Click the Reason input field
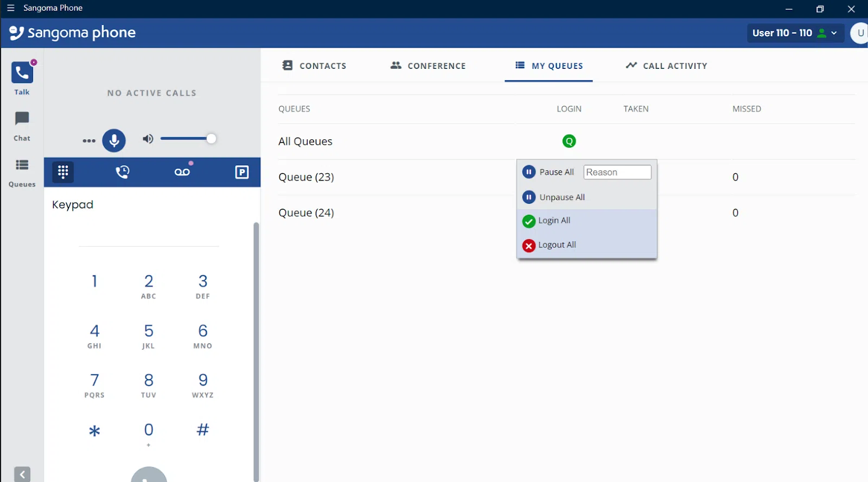 617,172
